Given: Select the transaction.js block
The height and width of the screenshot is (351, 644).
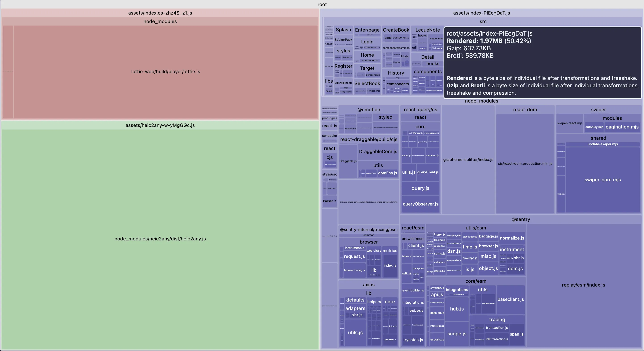Looking at the screenshot, I should point(497,328).
